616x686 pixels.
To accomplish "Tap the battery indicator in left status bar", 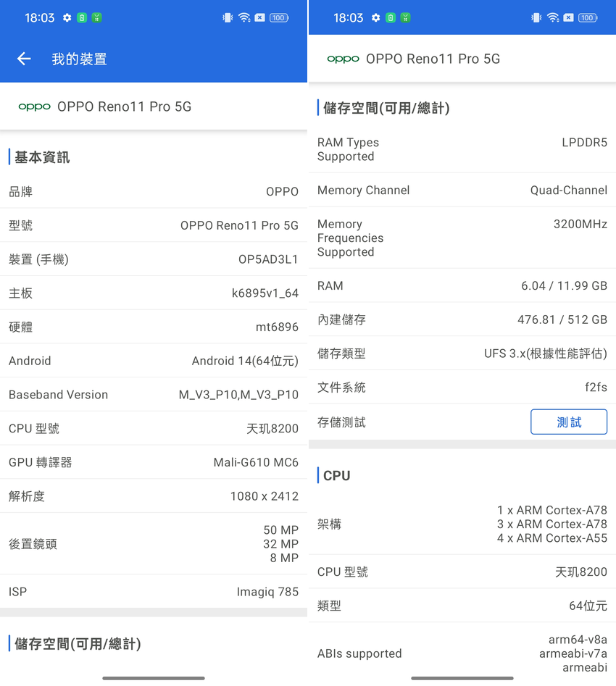I will [x=279, y=18].
